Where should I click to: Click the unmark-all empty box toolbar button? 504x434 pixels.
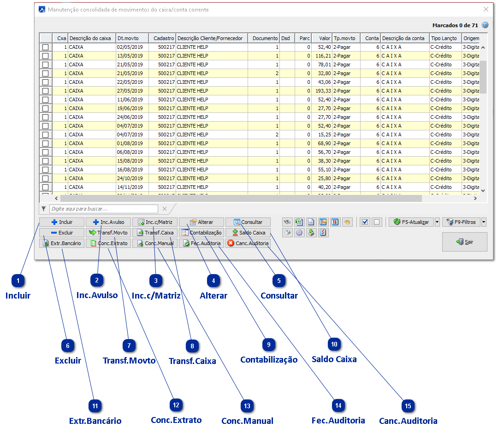(377, 222)
